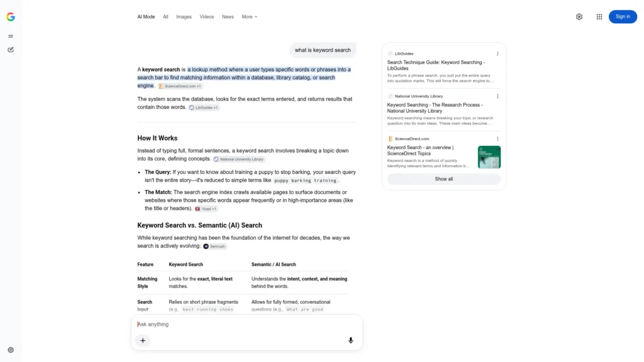Open the Semrush source chip
The height and width of the screenshot is (362, 644).
coord(214,246)
